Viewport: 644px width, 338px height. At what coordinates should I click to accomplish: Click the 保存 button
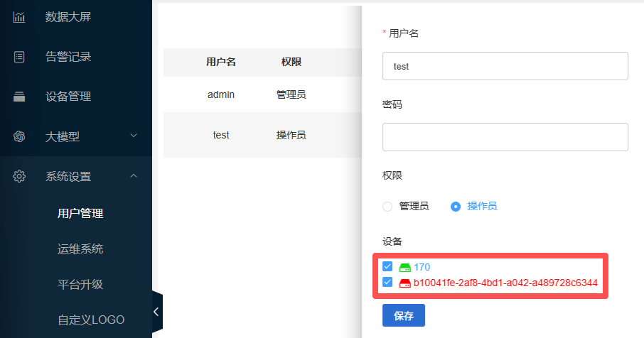coord(403,316)
